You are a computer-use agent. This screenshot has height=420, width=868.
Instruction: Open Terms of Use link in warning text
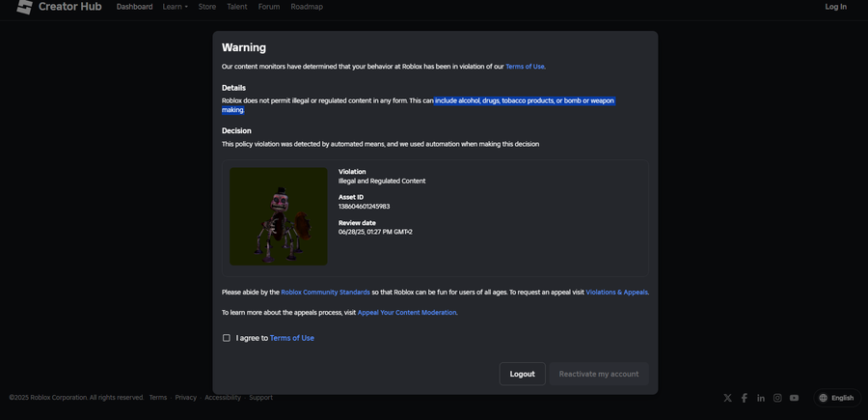point(525,67)
